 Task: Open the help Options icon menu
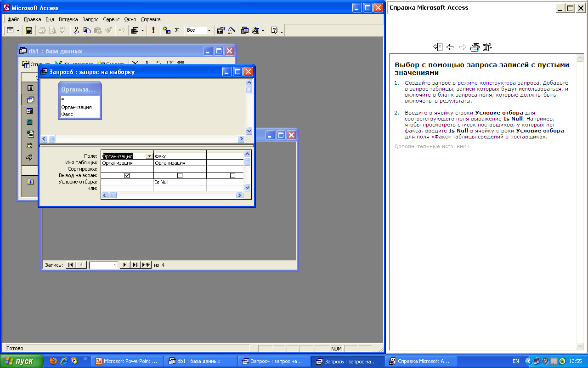[487, 47]
